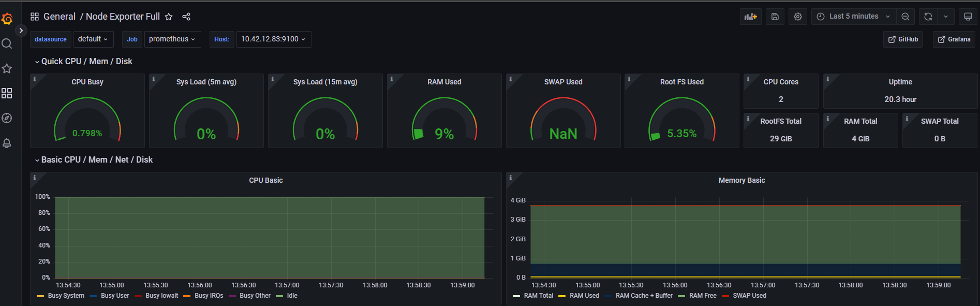The width and height of the screenshot is (980, 306).
Task: Open the Alerting bell icon
Action: click(7, 143)
